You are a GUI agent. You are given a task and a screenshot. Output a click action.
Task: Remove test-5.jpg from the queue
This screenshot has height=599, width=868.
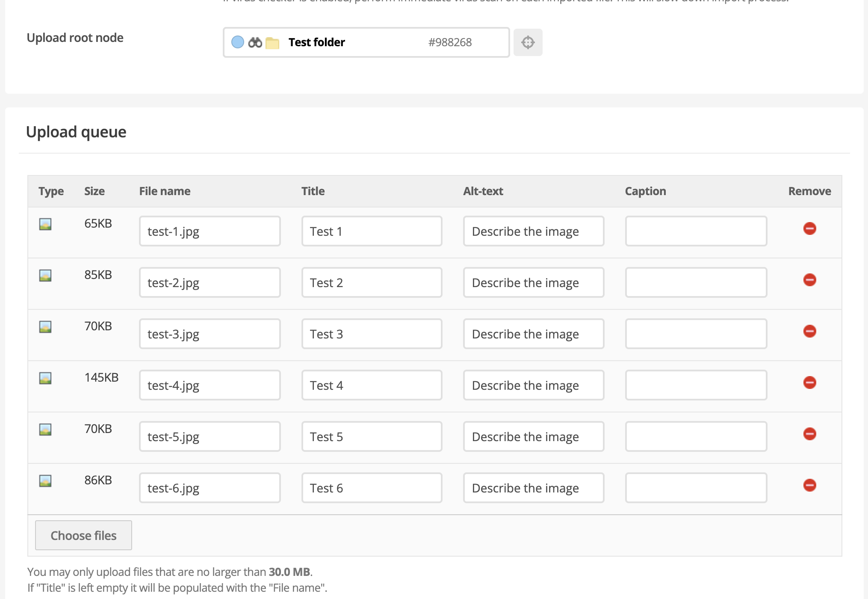(809, 434)
